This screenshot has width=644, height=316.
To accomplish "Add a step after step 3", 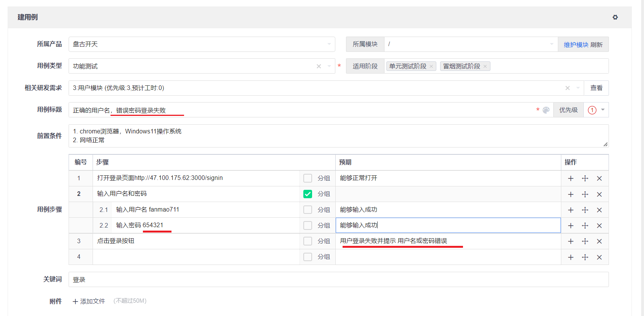I will [571, 241].
